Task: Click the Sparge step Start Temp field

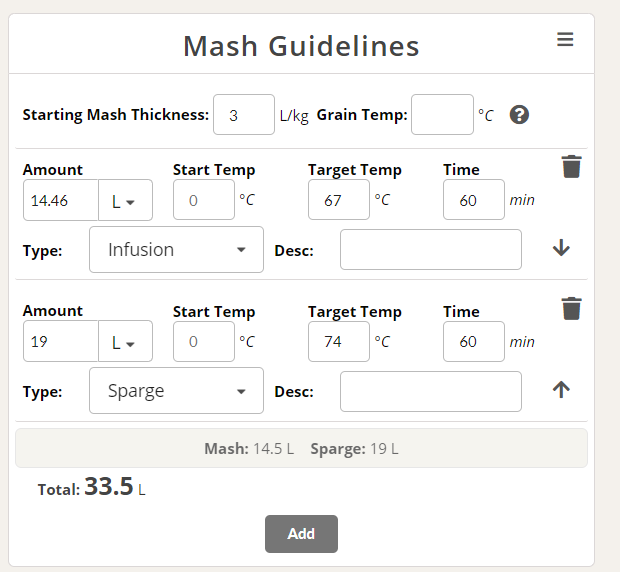Action: pyautogui.click(x=204, y=342)
